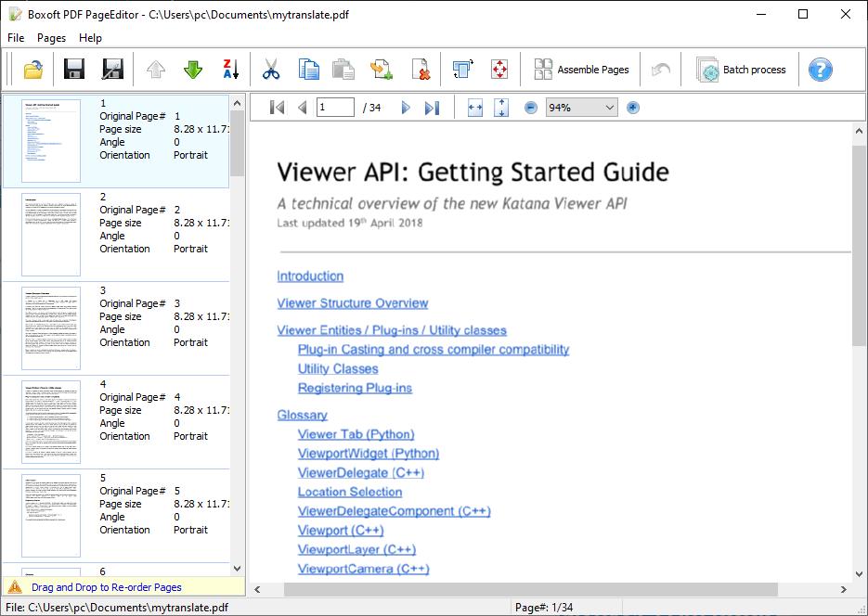Save the PDF with the floppy disk icon

tap(74, 70)
